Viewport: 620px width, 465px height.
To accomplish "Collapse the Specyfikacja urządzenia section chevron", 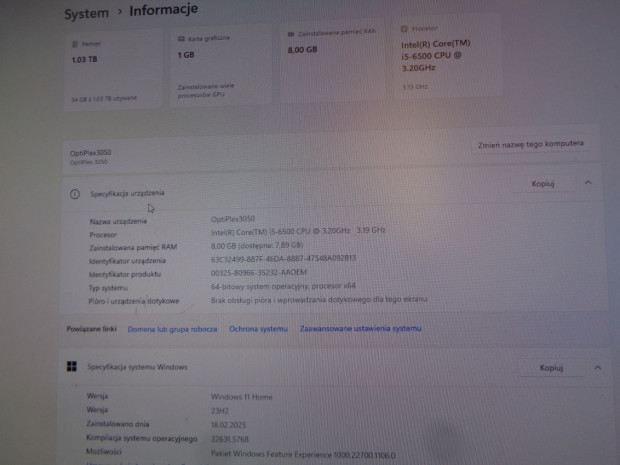I will click(588, 182).
